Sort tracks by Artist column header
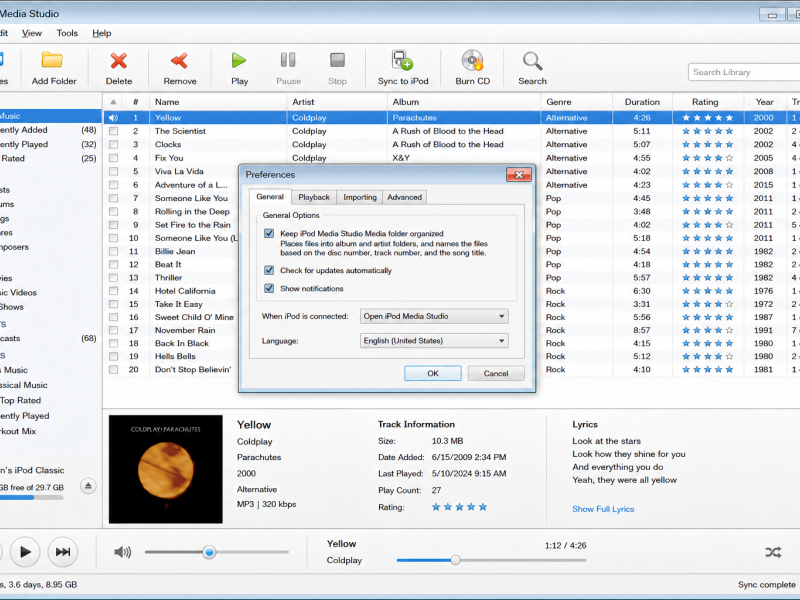Image resolution: width=800 pixels, height=600 pixels. coord(337,102)
